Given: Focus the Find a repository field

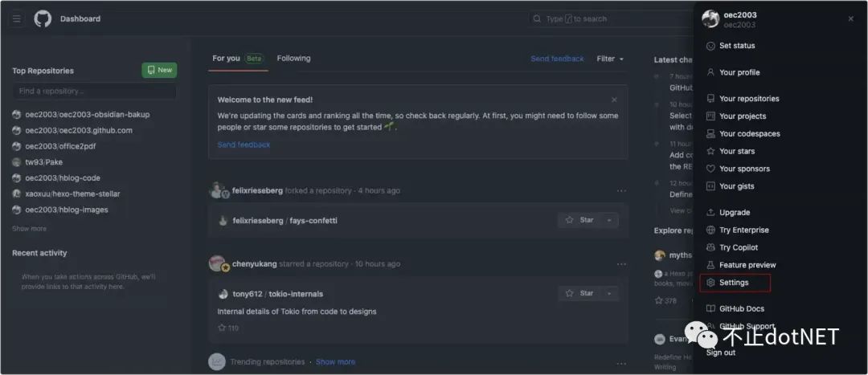Looking at the screenshot, I should coord(93,92).
